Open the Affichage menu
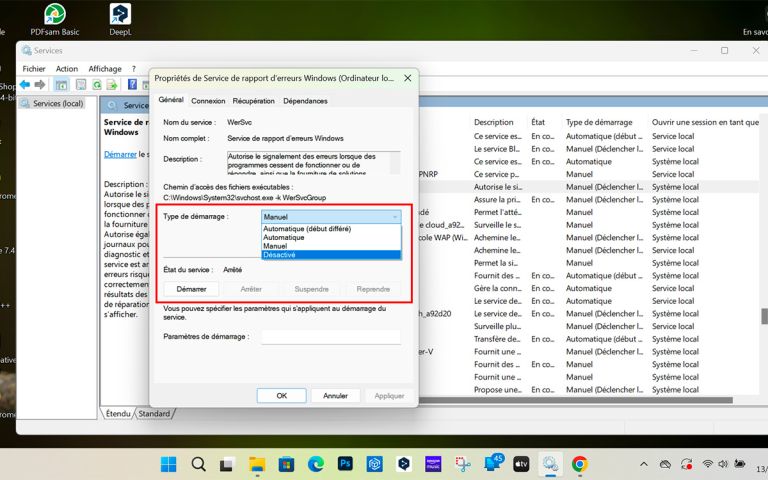Screen dimensions: 768x480 tap(105, 69)
